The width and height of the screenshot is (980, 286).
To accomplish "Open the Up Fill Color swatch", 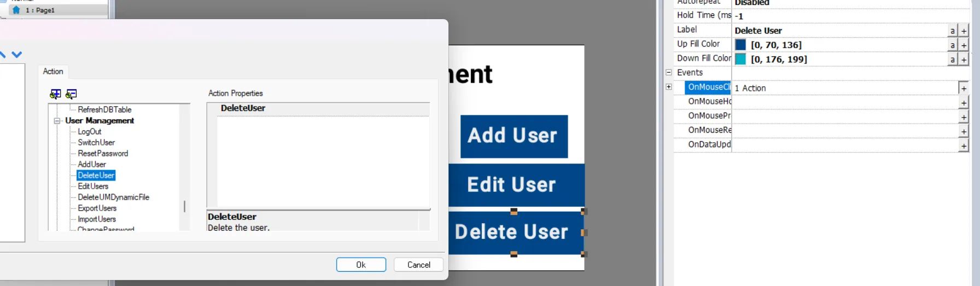I will (x=740, y=45).
